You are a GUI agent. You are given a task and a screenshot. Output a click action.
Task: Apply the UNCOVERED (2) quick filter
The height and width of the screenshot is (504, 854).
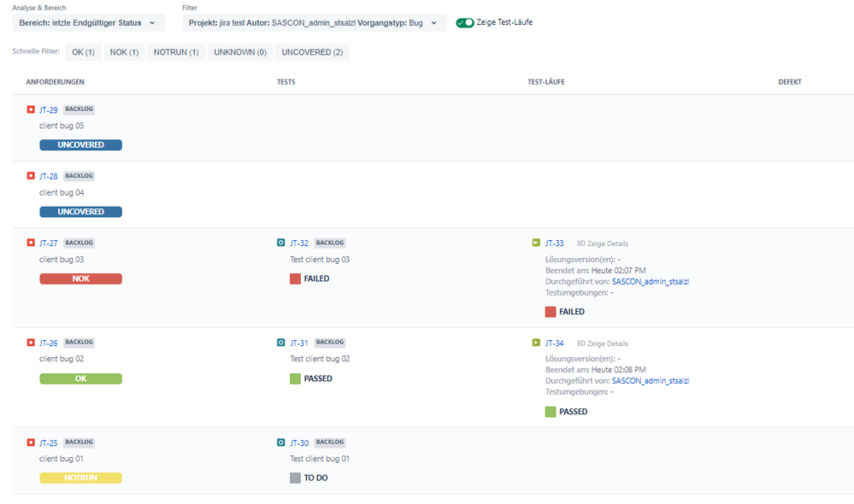(x=312, y=52)
